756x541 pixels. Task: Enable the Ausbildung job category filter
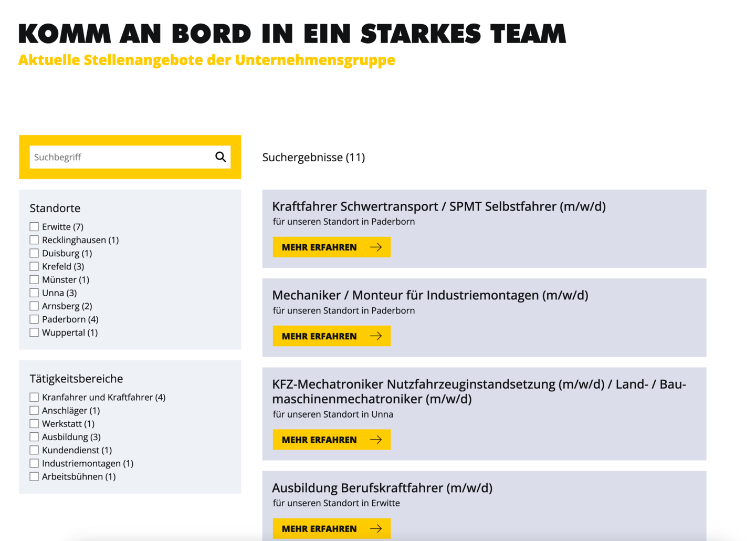point(34,437)
